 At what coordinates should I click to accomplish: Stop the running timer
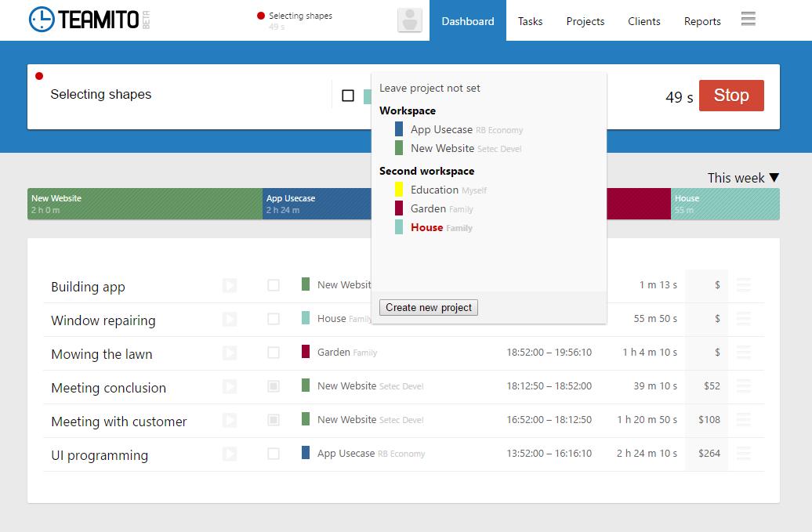730,96
